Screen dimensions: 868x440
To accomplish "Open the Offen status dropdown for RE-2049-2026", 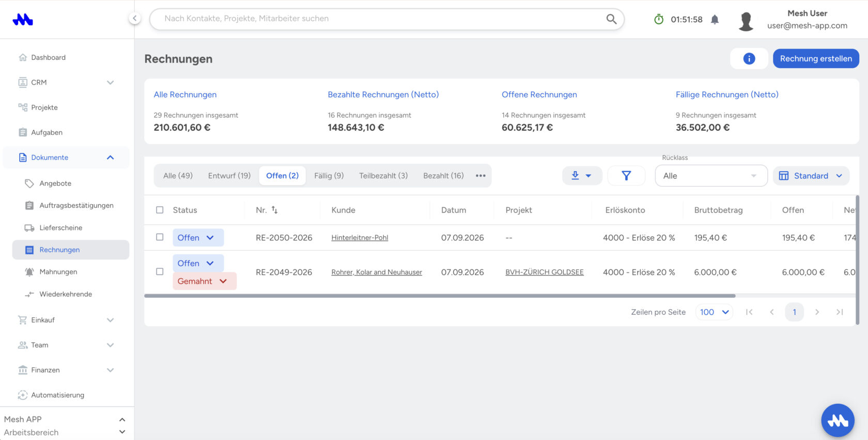I will tap(198, 263).
